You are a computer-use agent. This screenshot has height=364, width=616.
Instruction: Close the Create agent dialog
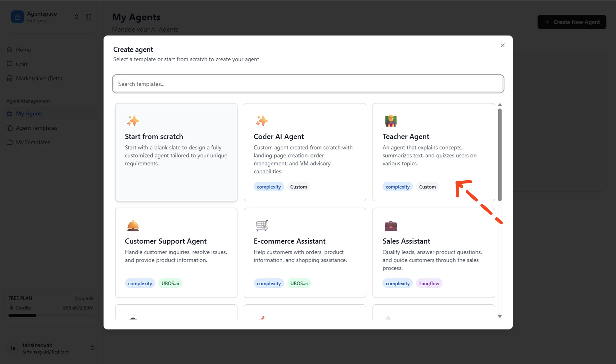click(503, 45)
